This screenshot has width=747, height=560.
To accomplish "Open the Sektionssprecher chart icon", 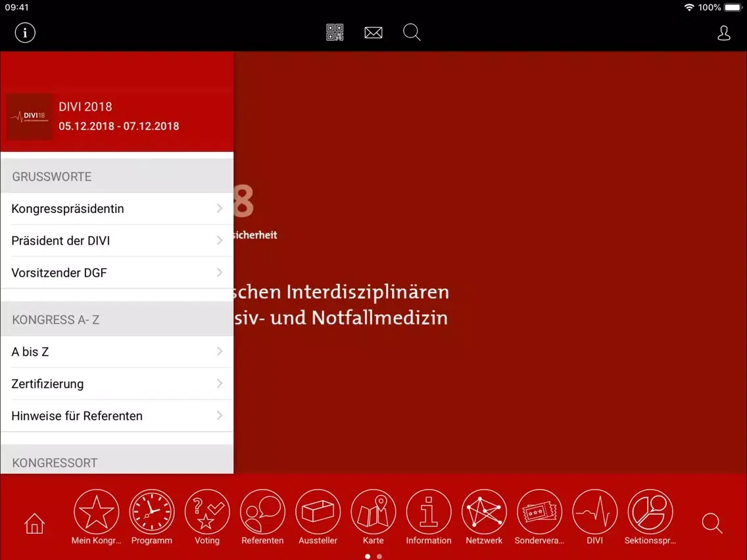I will click(650, 512).
